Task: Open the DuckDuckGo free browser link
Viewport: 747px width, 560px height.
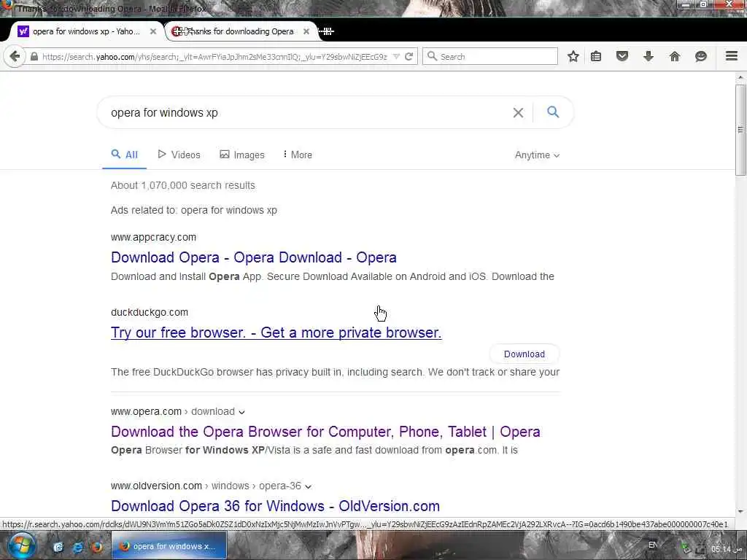Action: 276,332
